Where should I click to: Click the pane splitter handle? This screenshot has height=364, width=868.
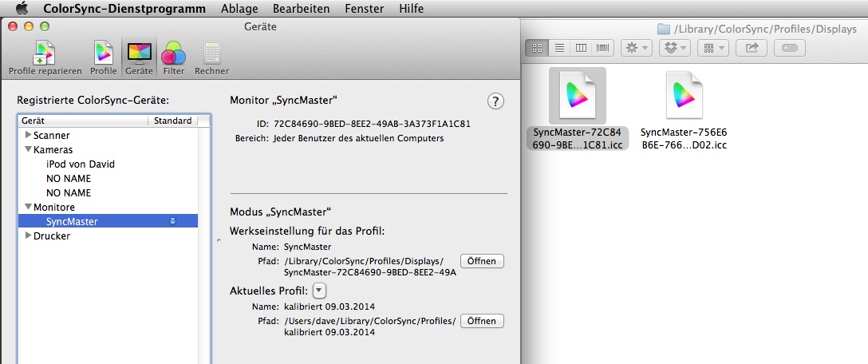click(218, 241)
